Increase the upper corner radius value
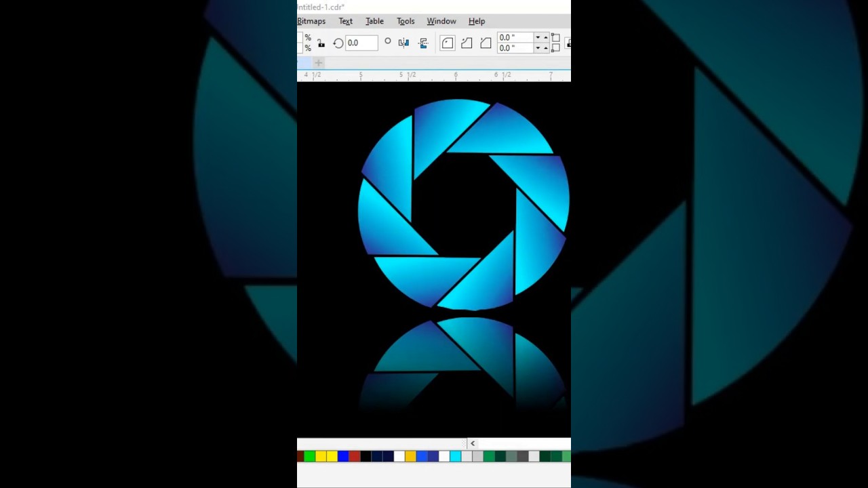 tap(546, 37)
